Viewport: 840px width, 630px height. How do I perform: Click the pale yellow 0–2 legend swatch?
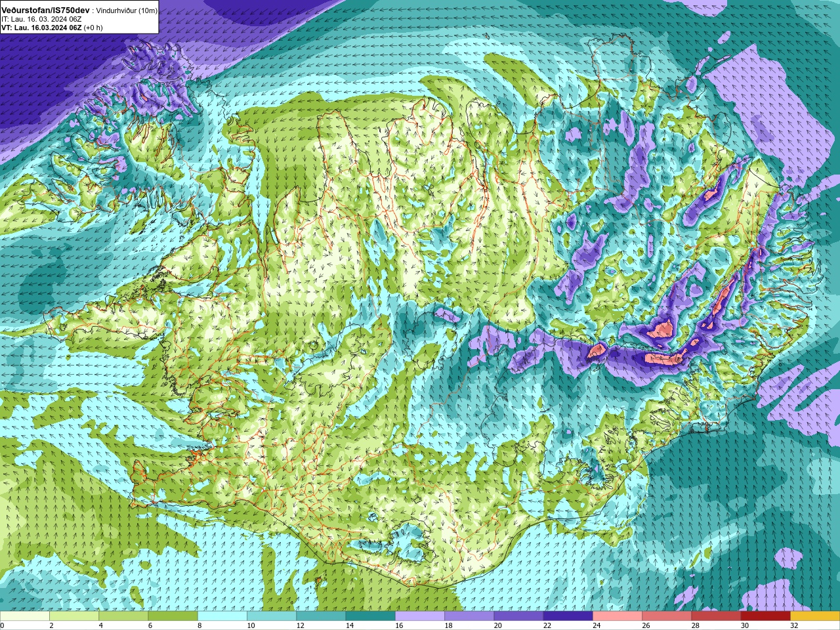point(25,616)
